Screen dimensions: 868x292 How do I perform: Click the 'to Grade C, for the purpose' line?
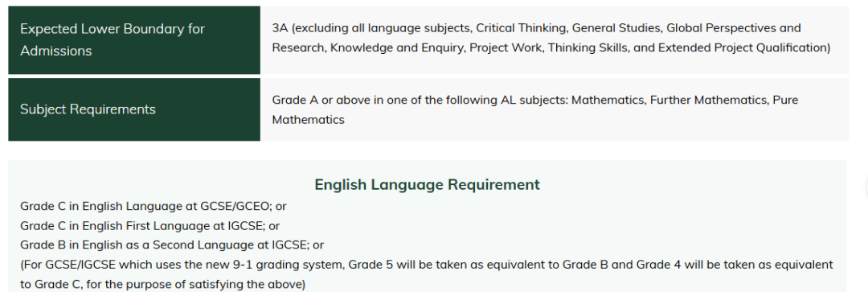(x=162, y=285)
